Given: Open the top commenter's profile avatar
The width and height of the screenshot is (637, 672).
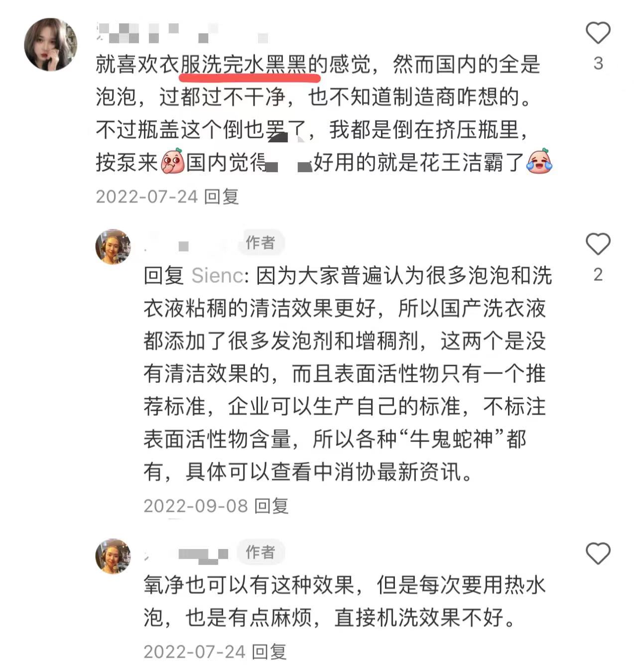Looking at the screenshot, I should [50, 44].
